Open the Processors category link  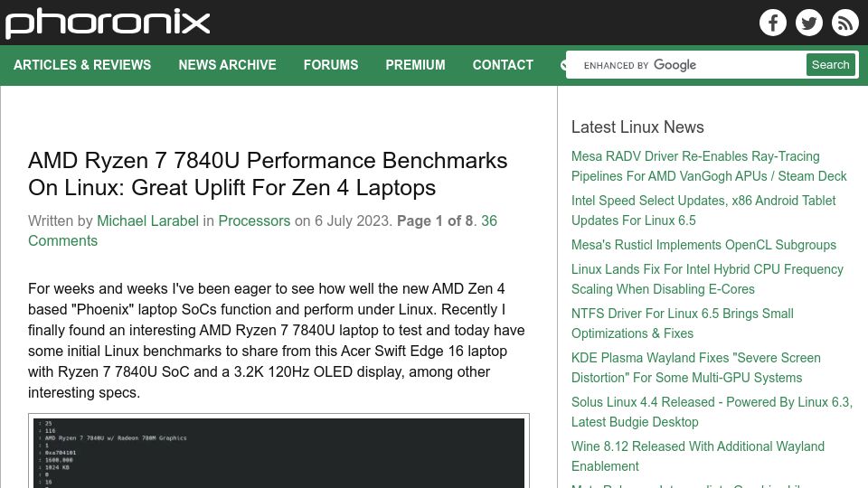[x=254, y=221]
